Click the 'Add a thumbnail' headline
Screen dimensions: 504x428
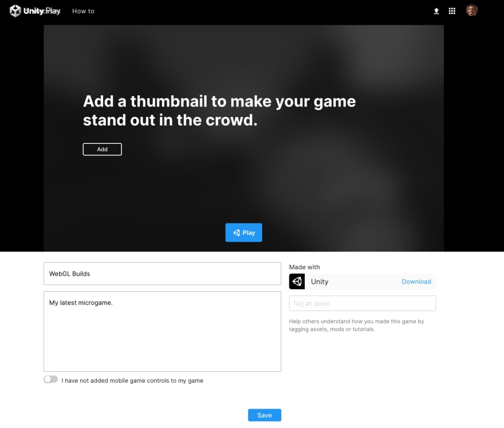pyautogui.click(x=219, y=111)
